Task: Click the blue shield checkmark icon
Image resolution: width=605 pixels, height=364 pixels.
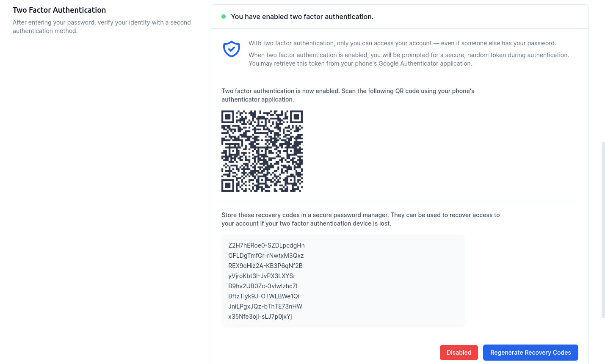Action: [232, 49]
